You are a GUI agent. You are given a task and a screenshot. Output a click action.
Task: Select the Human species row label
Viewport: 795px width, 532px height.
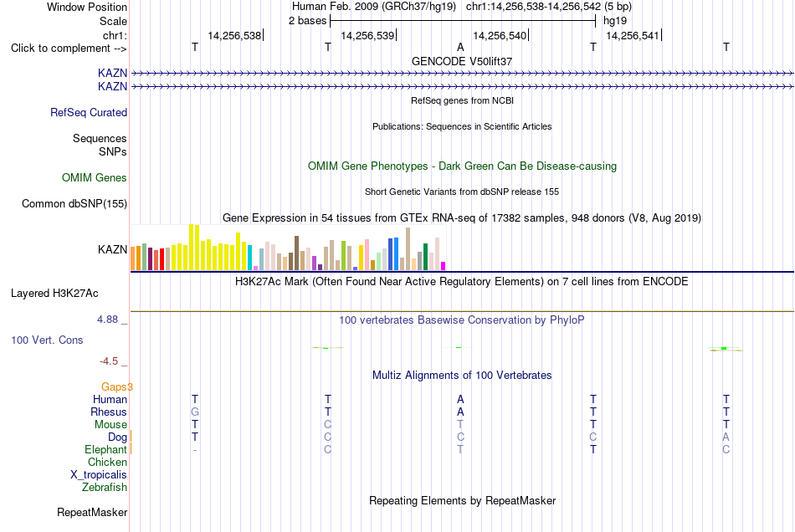click(110, 400)
